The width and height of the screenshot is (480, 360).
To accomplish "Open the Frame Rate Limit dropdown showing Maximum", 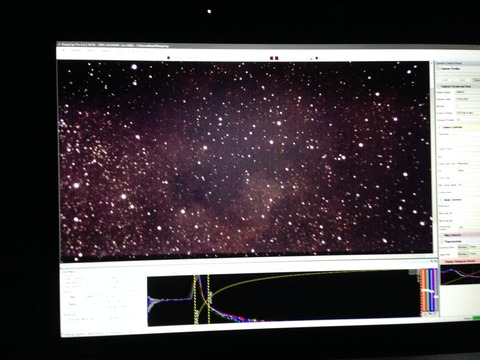I will [468, 164].
